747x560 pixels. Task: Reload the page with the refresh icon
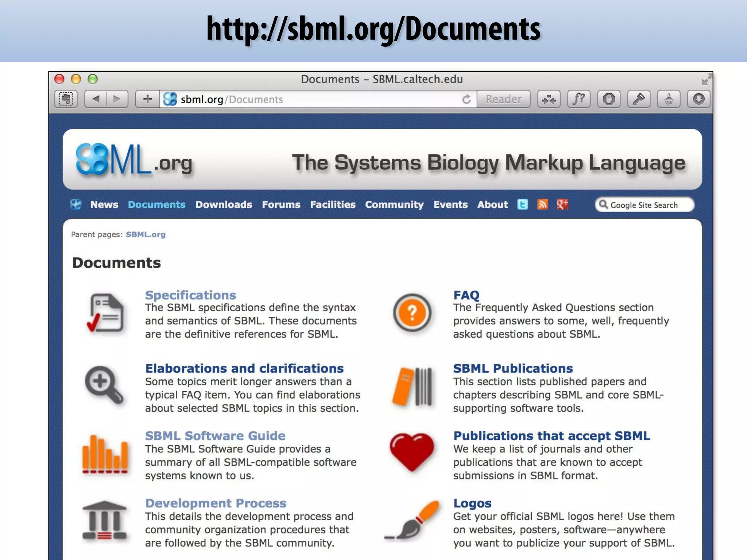tap(467, 99)
